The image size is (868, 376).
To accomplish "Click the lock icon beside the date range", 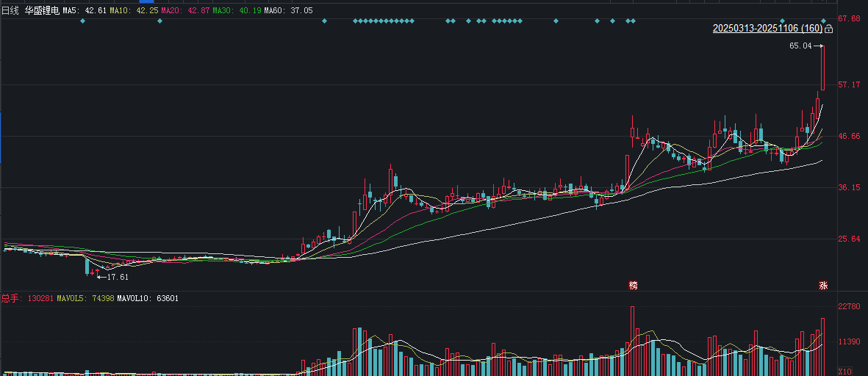I will 829,29.
